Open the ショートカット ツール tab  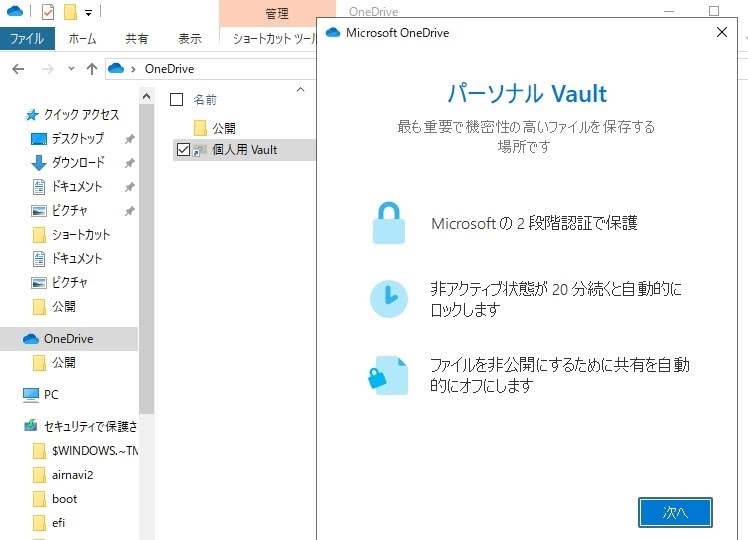[273, 39]
